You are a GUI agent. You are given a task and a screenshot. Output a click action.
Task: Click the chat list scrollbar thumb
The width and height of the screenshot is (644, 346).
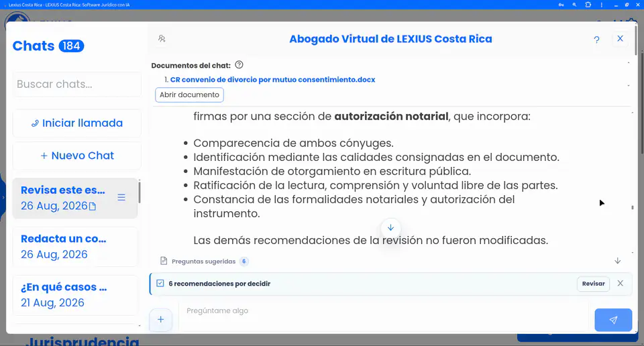click(x=140, y=192)
